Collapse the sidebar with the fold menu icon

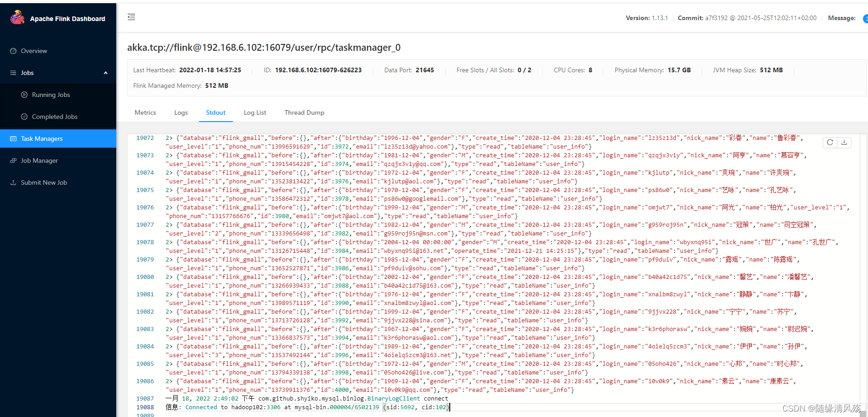click(x=131, y=17)
